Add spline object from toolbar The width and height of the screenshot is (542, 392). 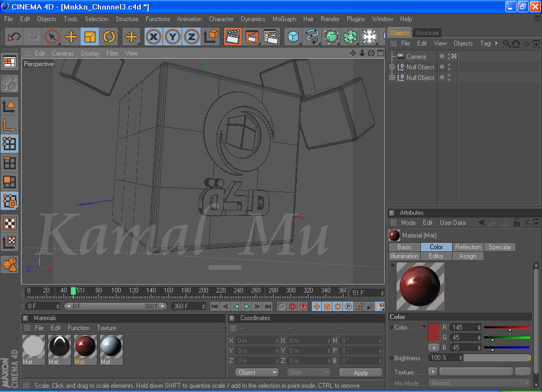pos(312,37)
